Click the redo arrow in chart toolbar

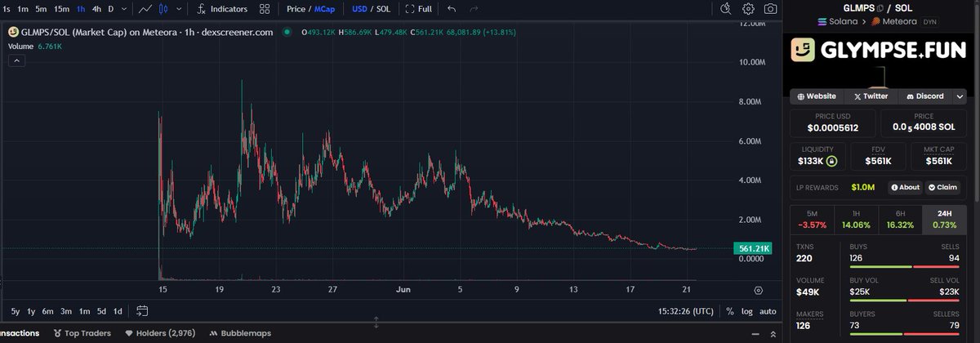pos(474,9)
